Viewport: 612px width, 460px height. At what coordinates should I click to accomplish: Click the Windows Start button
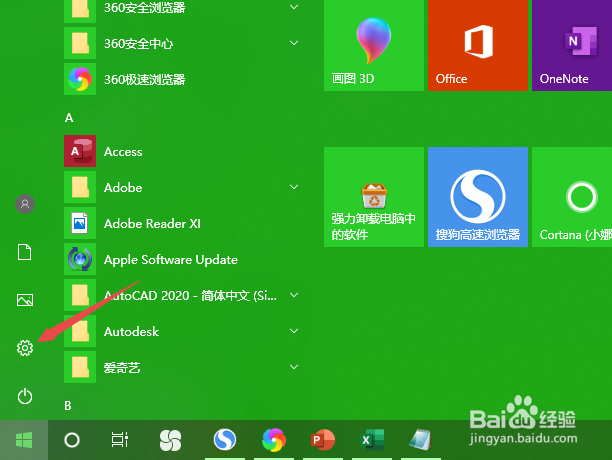pyautogui.click(x=24, y=440)
